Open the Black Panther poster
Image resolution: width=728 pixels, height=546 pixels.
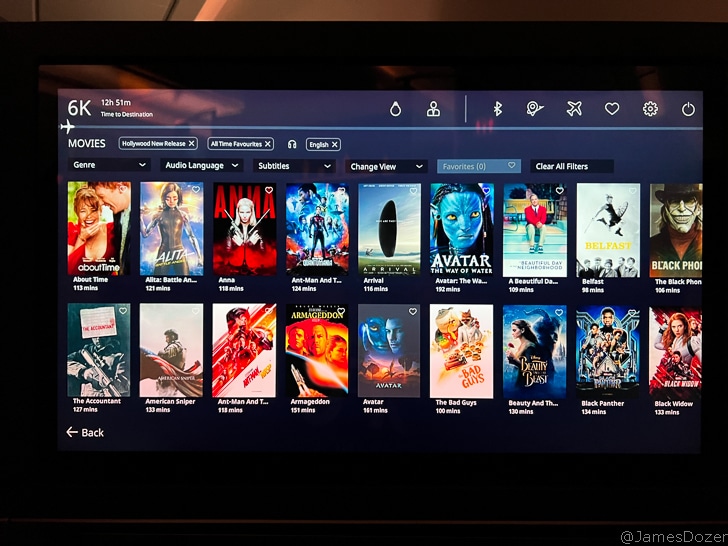point(607,352)
